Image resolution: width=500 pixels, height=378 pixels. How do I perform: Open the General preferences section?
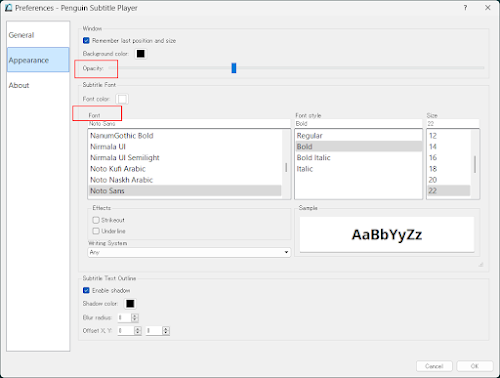[x=38, y=35]
